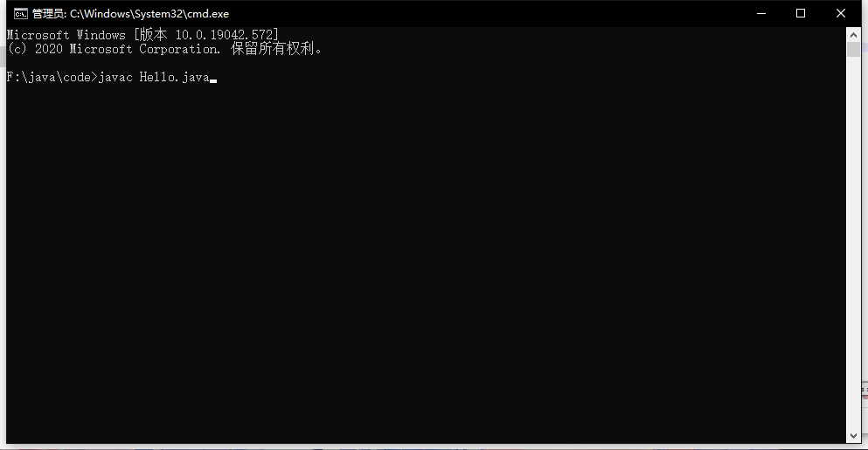Viewport: 868px width, 450px height.
Task: Open the cmd.exe system menu icon
Action: click(20, 14)
